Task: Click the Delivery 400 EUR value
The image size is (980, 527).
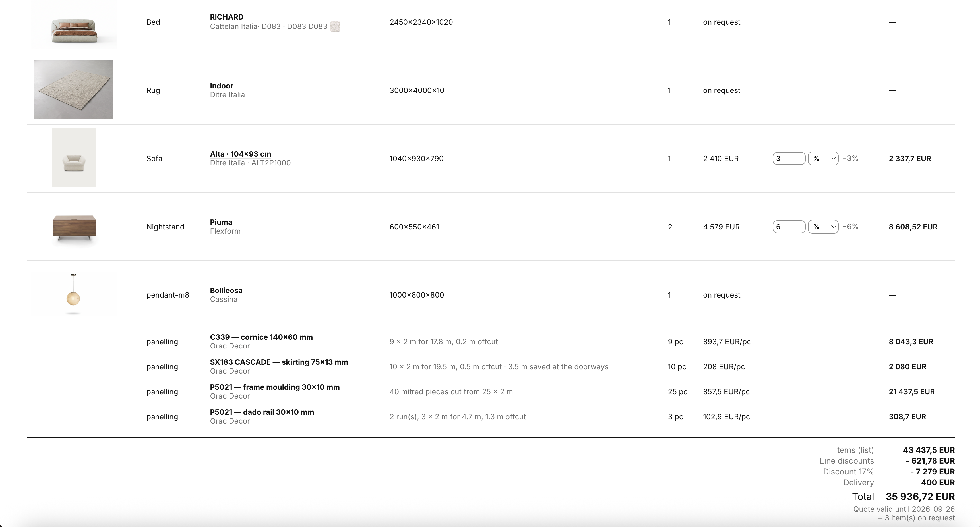Action: (938, 482)
